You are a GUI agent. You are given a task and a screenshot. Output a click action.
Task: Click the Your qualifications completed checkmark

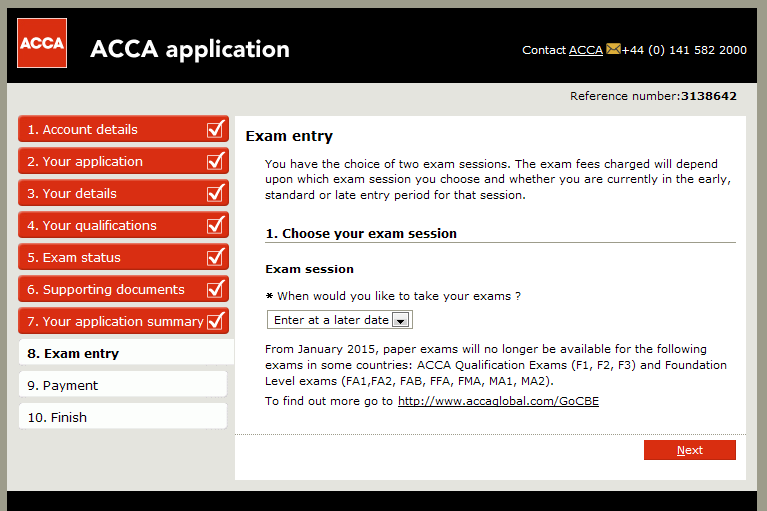[216, 225]
